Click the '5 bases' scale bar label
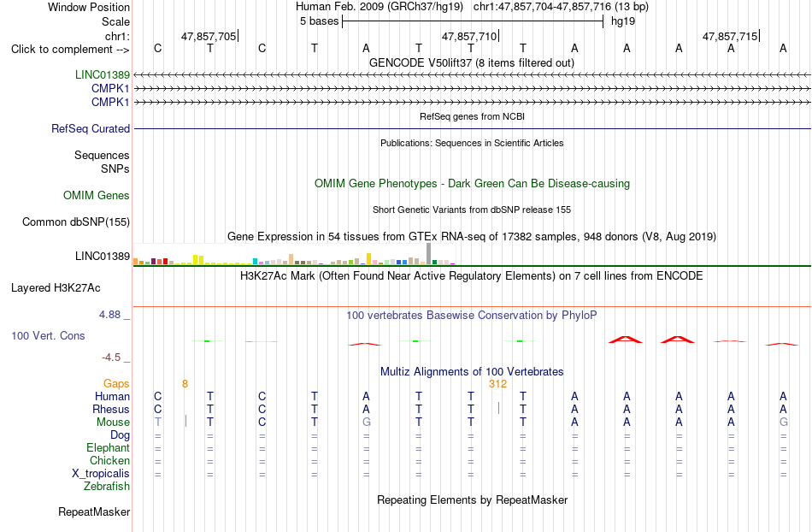 click(319, 21)
